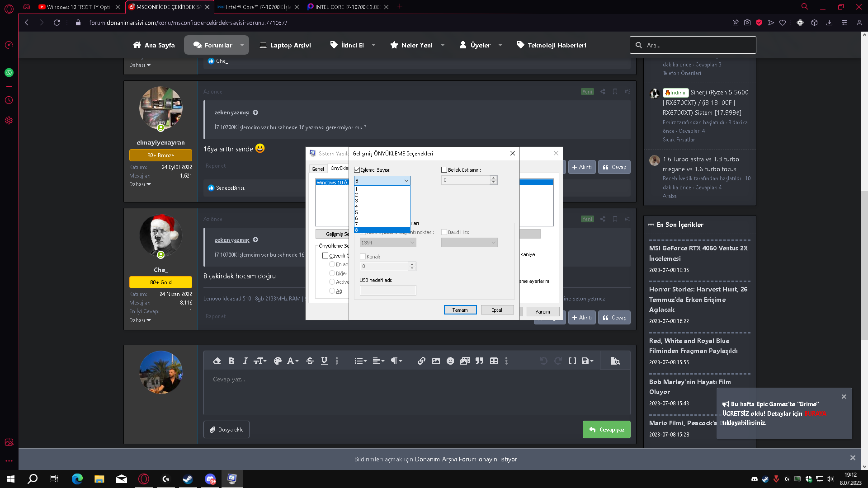Open the emoji smiley picker

point(450,361)
